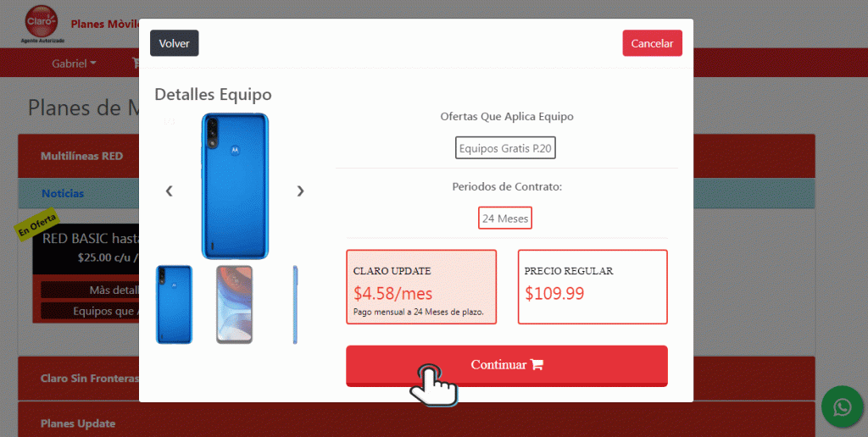Choose the Claro Update $4.58/mes option

click(421, 286)
